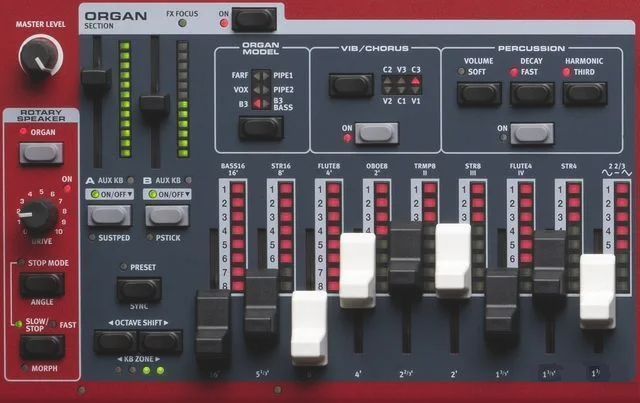Image resolution: width=640 pixels, height=403 pixels.
Task: Toggle the A AUX KB On/Off button
Action: click(x=108, y=214)
